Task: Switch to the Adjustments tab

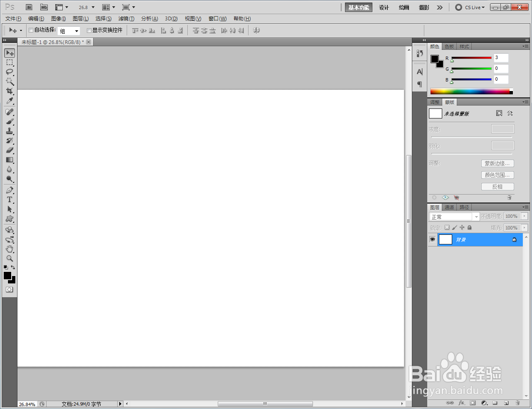Action: (x=435, y=102)
